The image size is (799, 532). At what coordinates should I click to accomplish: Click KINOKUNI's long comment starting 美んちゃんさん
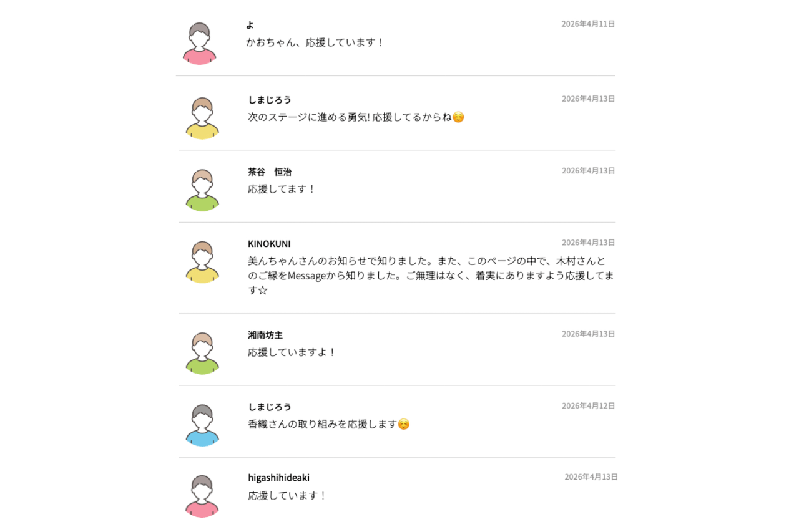pos(431,276)
